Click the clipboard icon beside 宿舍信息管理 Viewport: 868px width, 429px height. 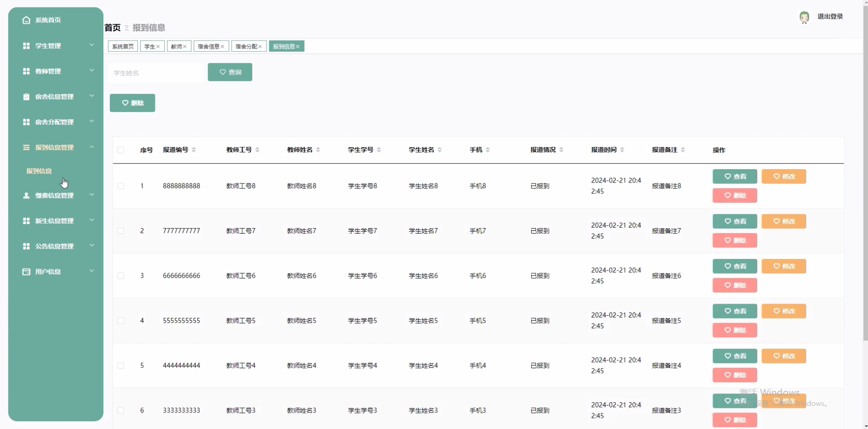[x=26, y=96]
